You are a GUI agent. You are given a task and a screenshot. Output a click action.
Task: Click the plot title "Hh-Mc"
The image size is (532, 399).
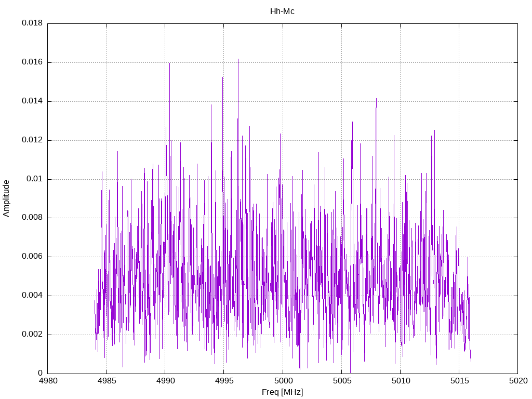[x=282, y=11]
